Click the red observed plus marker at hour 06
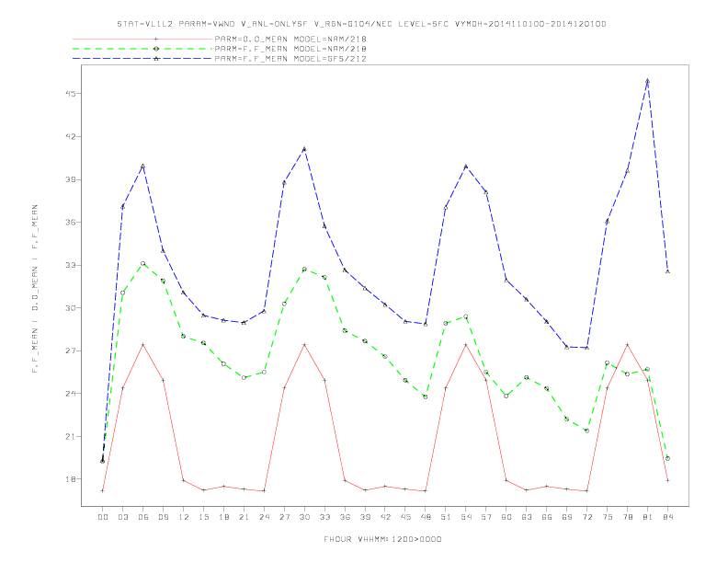 coord(143,345)
